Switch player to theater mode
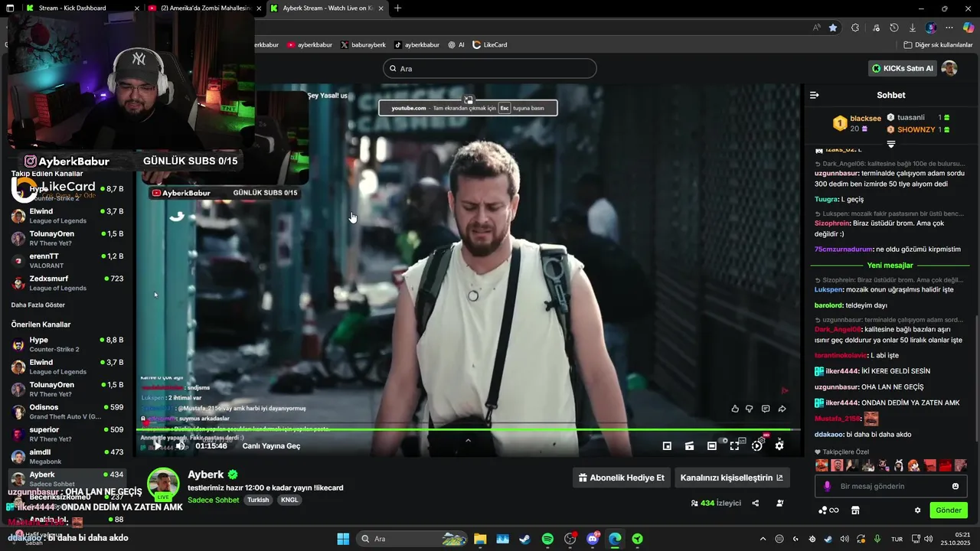The height and width of the screenshot is (551, 980). pyautogui.click(x=712, y=445)
